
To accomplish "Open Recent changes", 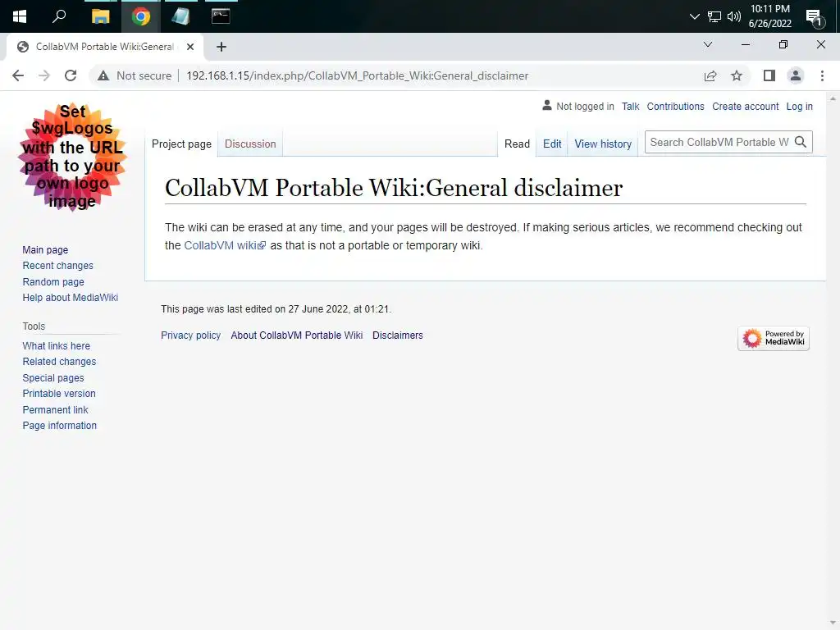I will (58, 266).
